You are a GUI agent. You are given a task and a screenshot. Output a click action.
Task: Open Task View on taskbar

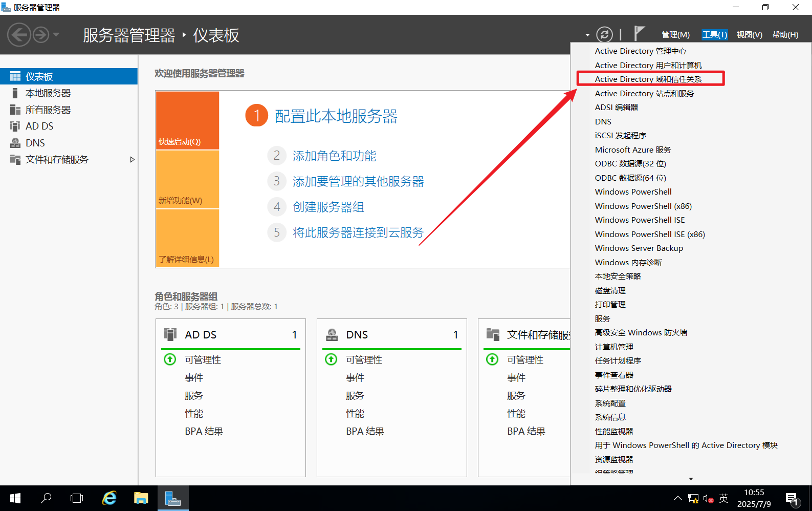(x=77, y=498)
